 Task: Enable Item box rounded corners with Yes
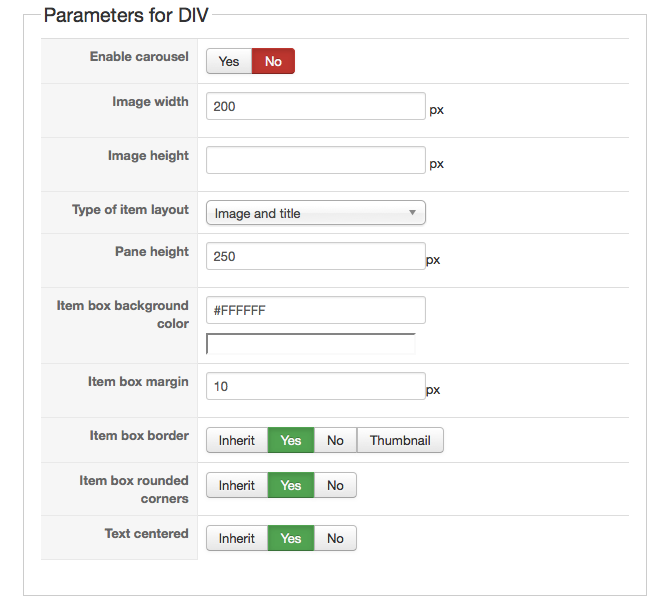click(x=291, y=485)
